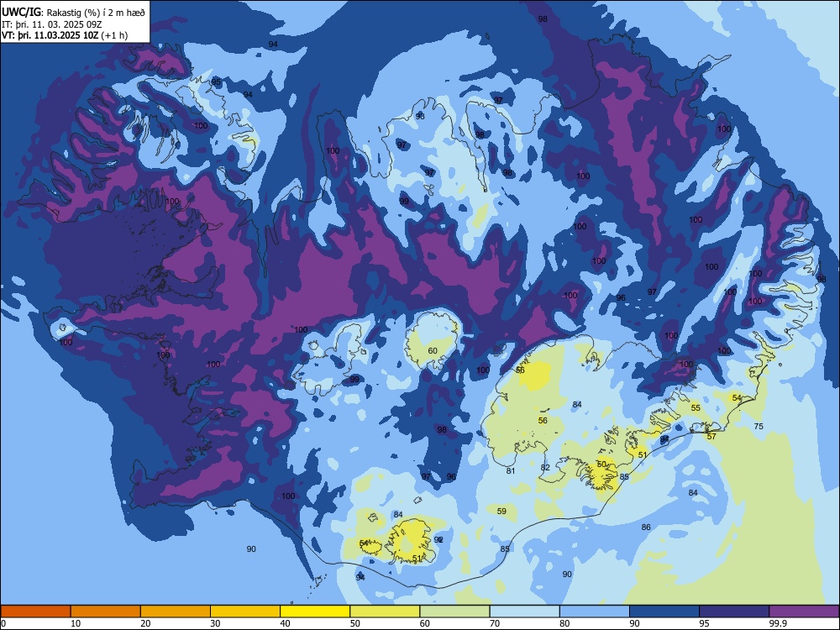This screenshot has height=630, width=840.
Task: Click the "30" legend tick label
Action: tap(215, 623)
